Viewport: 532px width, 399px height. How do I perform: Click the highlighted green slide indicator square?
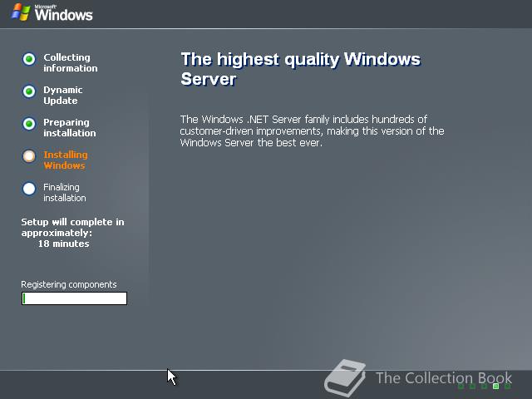(495, 386)
